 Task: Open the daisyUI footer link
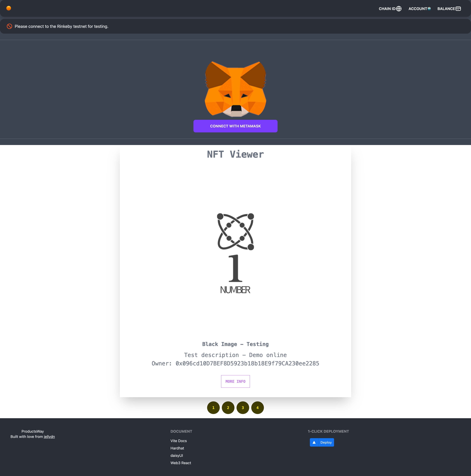(x=177, y=456)
